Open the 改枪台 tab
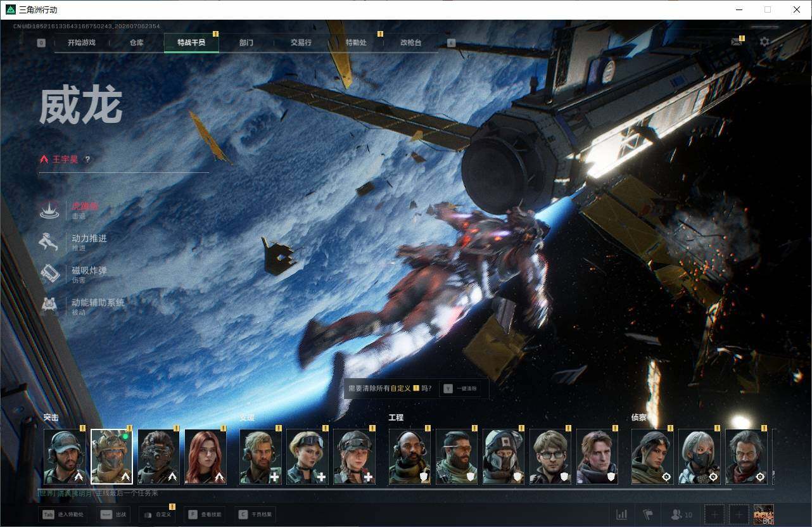Screen dimensions: 812x527 [x=410, y=42]
